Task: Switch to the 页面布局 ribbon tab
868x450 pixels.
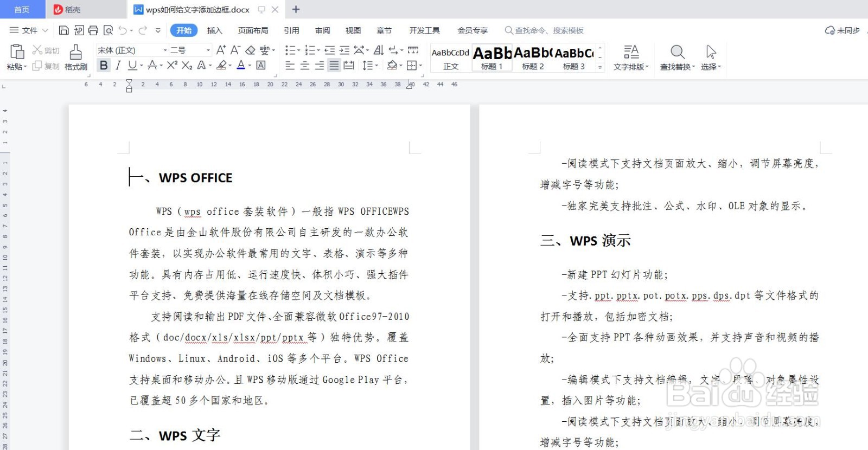Action: point(253,30)
